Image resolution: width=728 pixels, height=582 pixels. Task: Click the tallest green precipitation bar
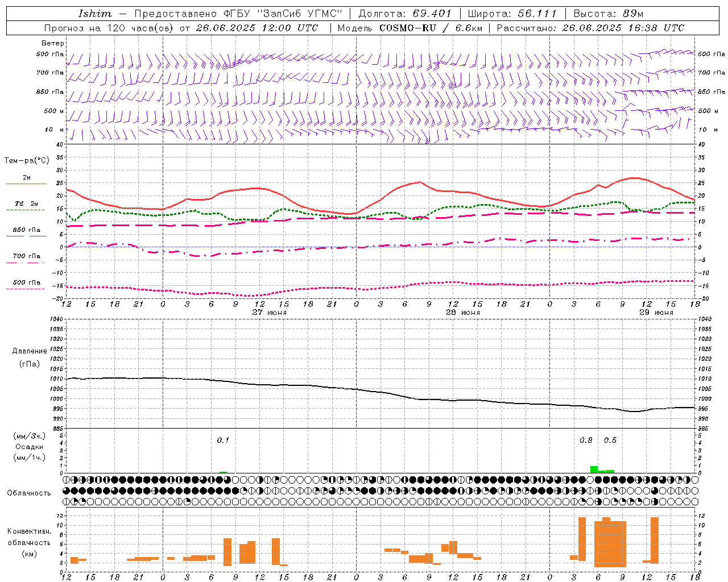(x=594, y=469)
